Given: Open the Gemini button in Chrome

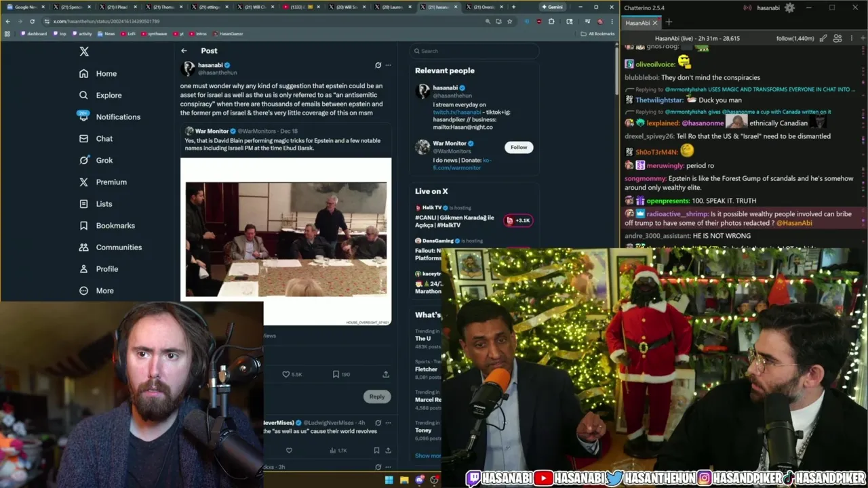Looking at the screenshot, I should [552, 7].
